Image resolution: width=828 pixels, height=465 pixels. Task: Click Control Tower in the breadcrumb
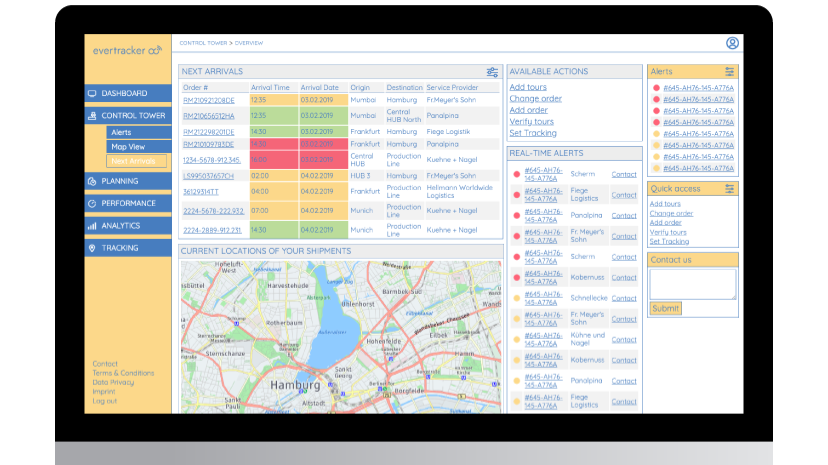pyautogui.click(x=203, y=43)
